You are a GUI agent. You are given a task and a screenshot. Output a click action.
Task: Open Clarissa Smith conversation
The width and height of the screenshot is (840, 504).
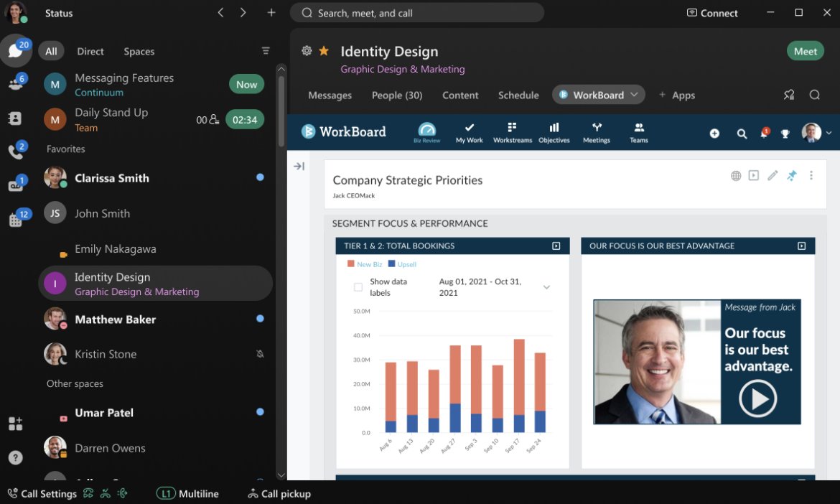pyautogui.click(x=155, y=178)
